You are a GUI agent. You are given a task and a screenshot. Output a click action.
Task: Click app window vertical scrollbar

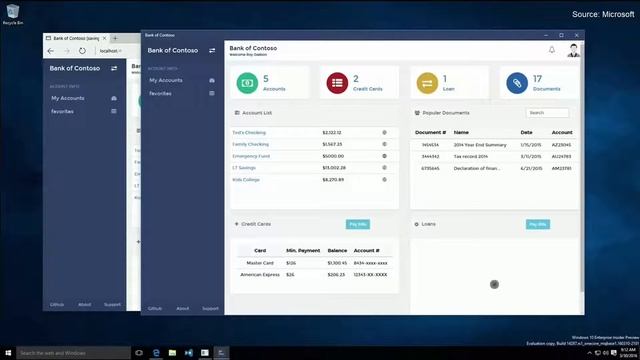(582, 167)
